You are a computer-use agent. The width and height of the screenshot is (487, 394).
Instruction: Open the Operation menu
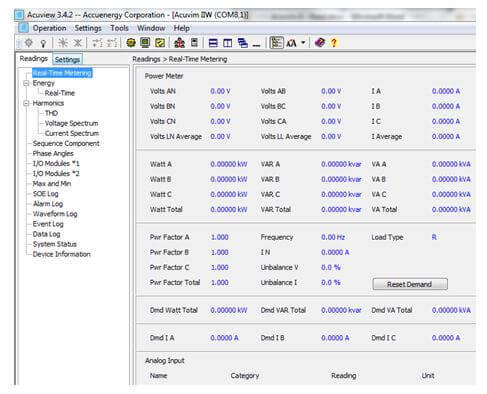point(49,28)
